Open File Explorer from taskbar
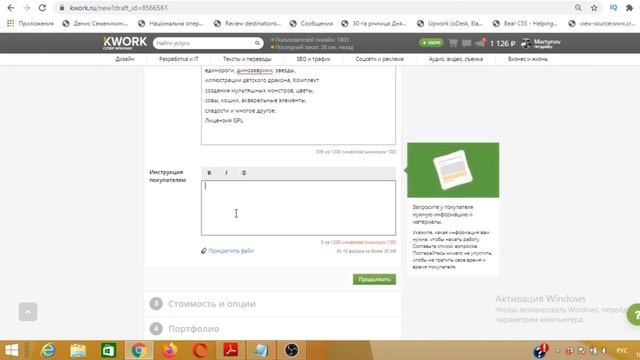 [x=78, y=350]
